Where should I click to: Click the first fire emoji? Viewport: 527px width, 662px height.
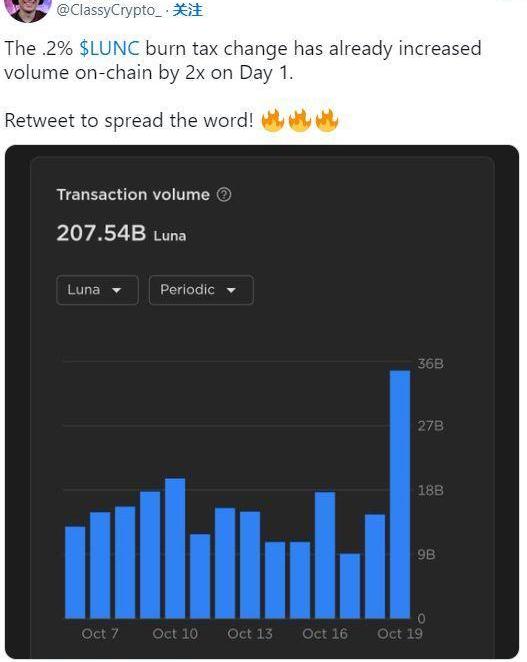[273, 120]
